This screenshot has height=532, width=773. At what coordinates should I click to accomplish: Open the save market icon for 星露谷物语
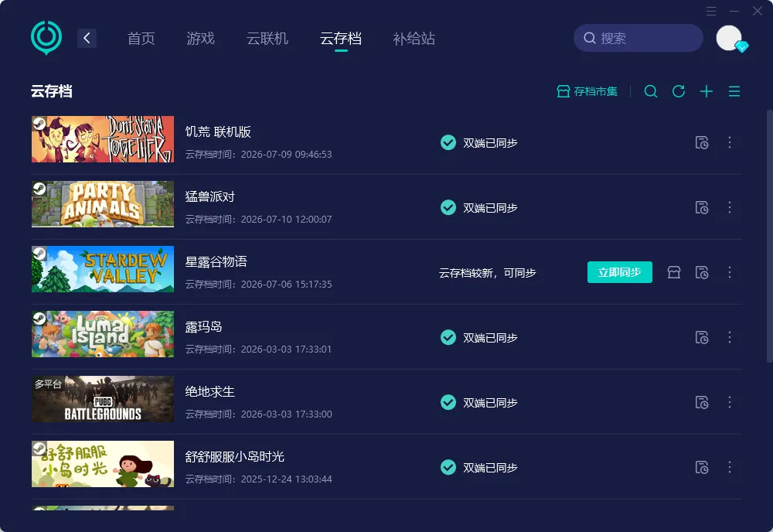(x=674, y=272)
